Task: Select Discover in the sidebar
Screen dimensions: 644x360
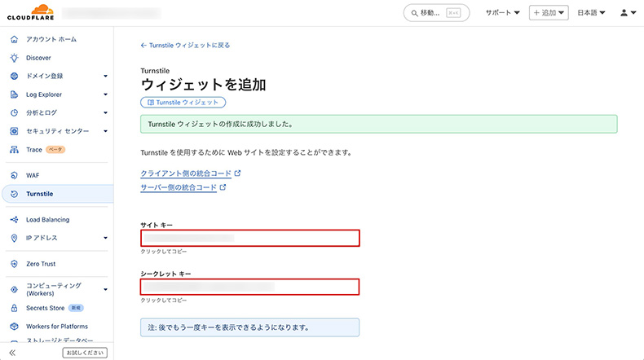Action: click(38, 58)
